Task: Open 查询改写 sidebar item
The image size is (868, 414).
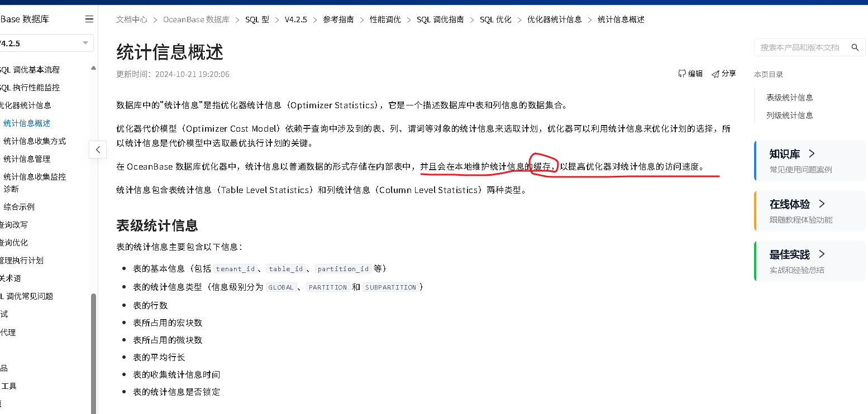Action: point(14,224)
